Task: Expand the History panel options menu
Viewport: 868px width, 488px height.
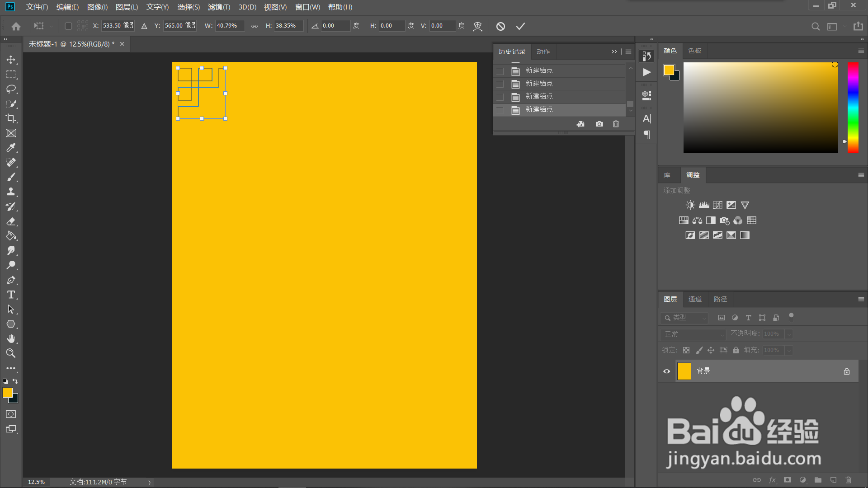Action: (628, 52)
